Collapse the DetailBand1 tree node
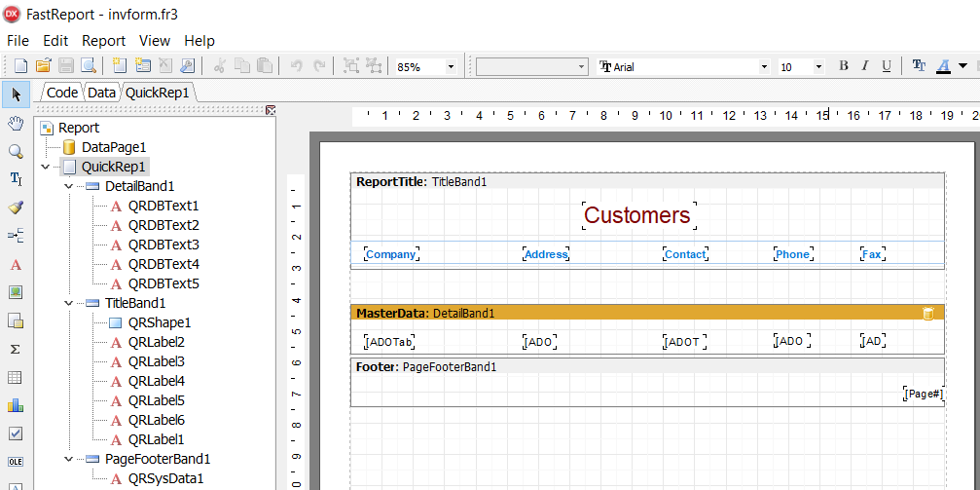The image size is (980, 490). point(68,186)
